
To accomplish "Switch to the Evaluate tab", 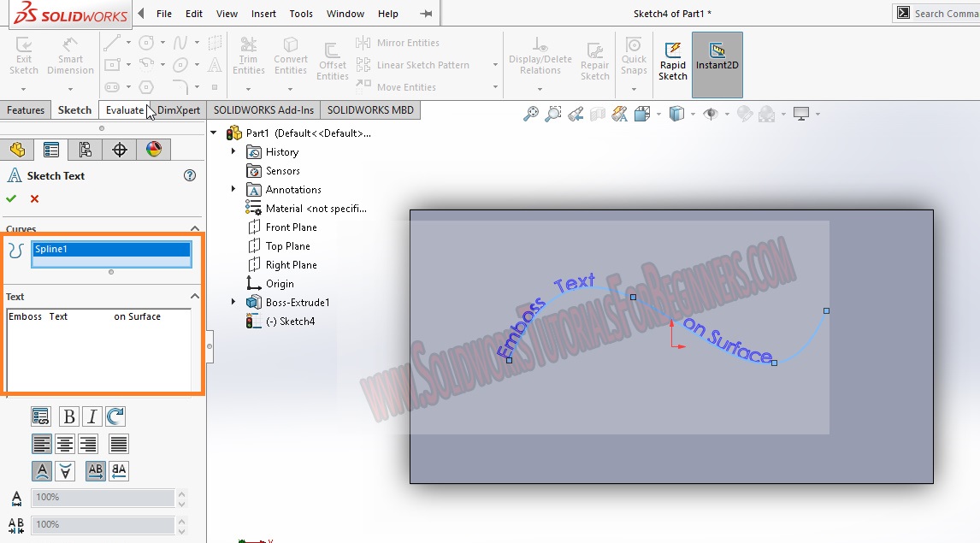I will (125, 109).
